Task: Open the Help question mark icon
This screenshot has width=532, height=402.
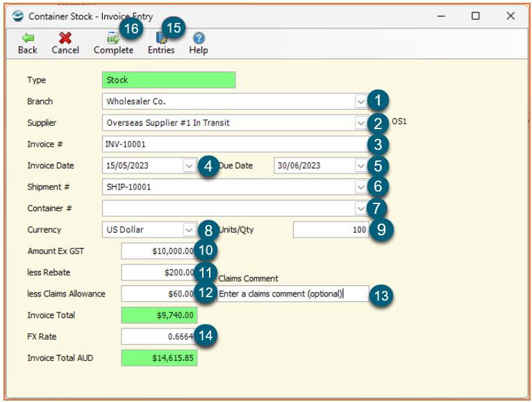Action: tap(199, 38)
